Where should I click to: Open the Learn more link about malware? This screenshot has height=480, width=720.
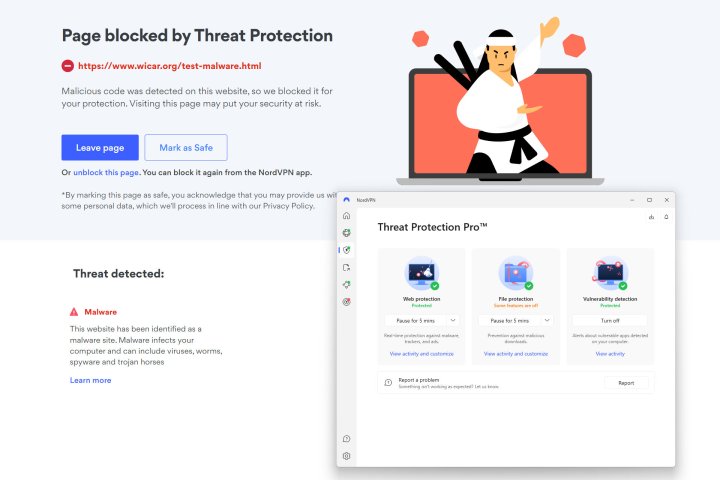click(x=90, y=380)
